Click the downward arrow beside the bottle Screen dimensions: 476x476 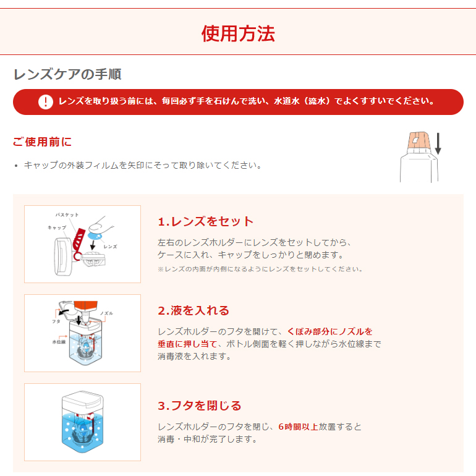(438, 143)
